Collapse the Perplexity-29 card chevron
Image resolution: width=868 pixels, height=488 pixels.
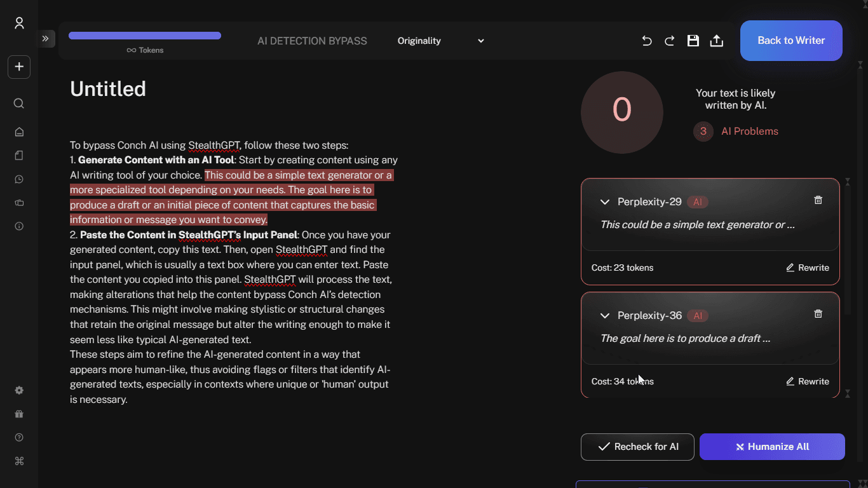click(605, 202)
